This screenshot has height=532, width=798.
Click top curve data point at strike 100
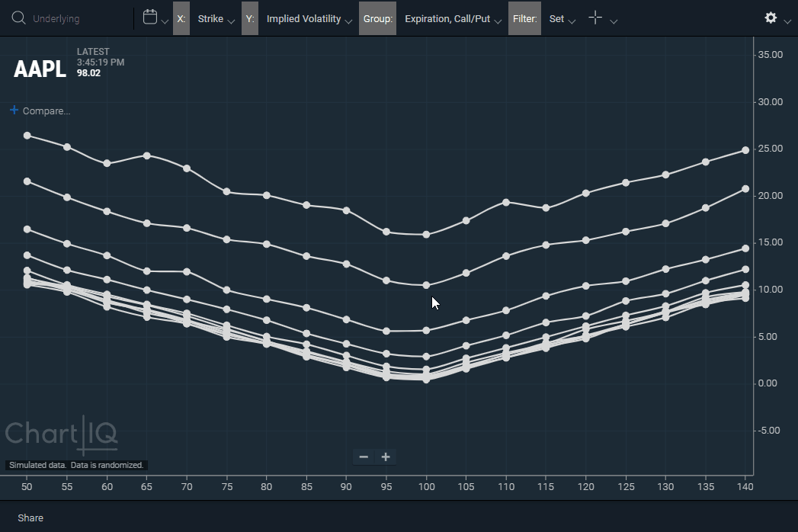pyautogui.click(x=427, y=235)
